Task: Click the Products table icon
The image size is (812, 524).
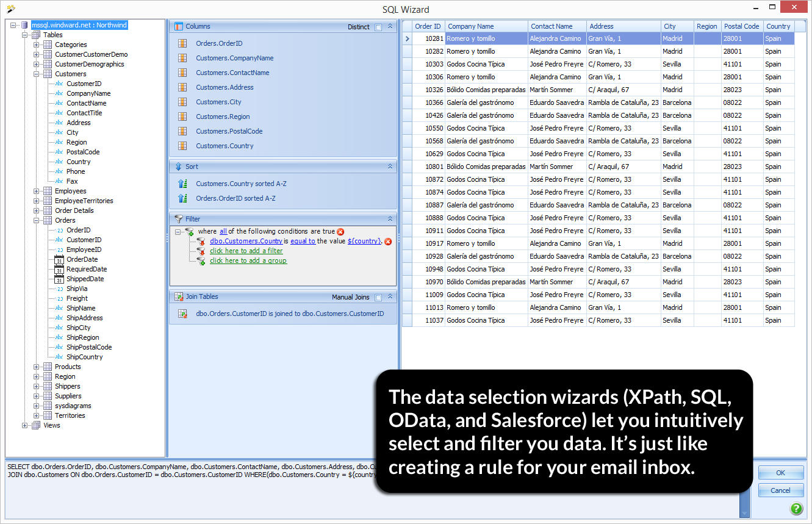Action: [x=48, y=367]
